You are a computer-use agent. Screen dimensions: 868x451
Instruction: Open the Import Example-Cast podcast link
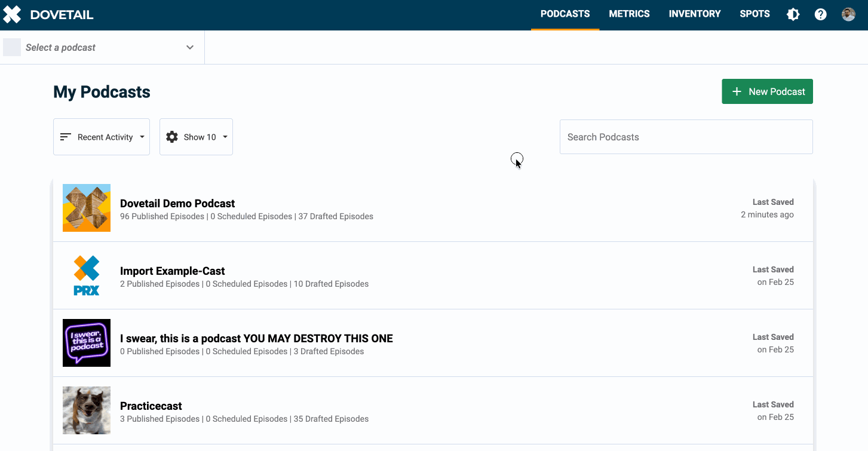tap(172, 271)
